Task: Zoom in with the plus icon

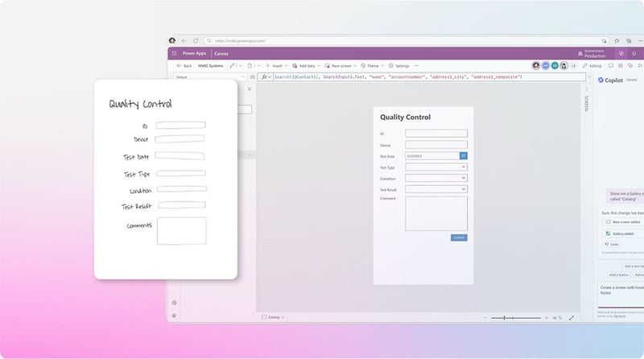Action: [x=547, y=317]
